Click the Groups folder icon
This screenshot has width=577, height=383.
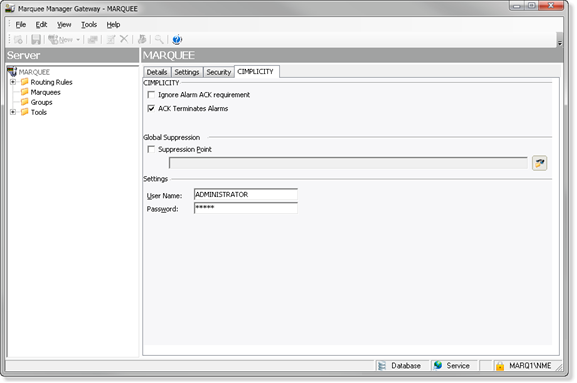[x=25, y=102]
